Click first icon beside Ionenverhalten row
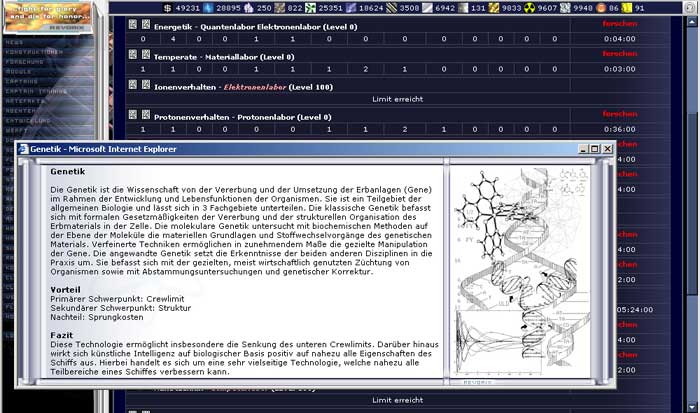 [131, 86]
